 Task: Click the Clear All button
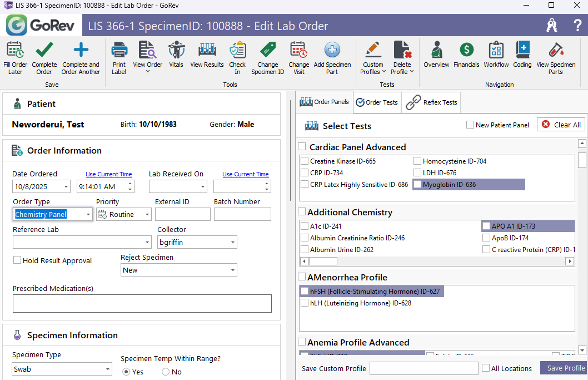coord(561,125)
